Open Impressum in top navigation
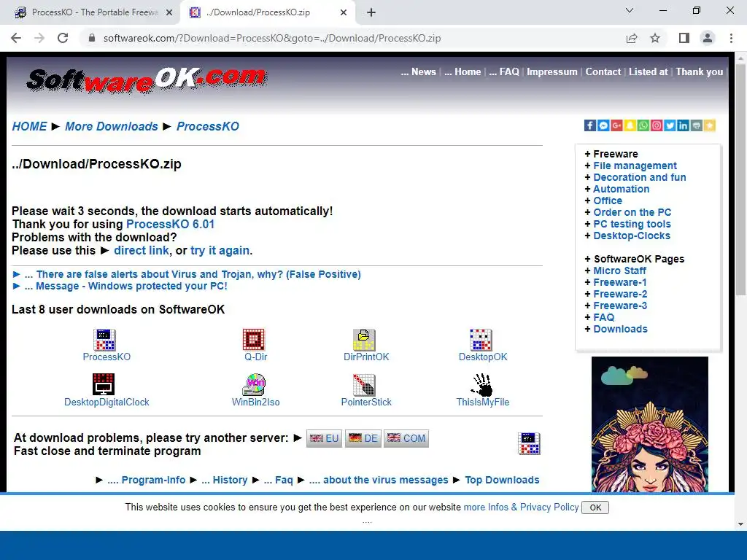This screenshot has height=560, width=747. (x=551, y=72)
